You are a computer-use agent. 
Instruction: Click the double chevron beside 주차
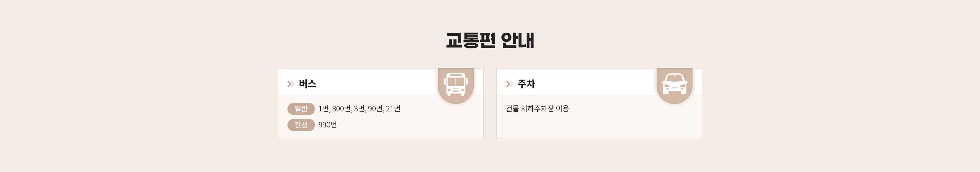click(510, 84)
